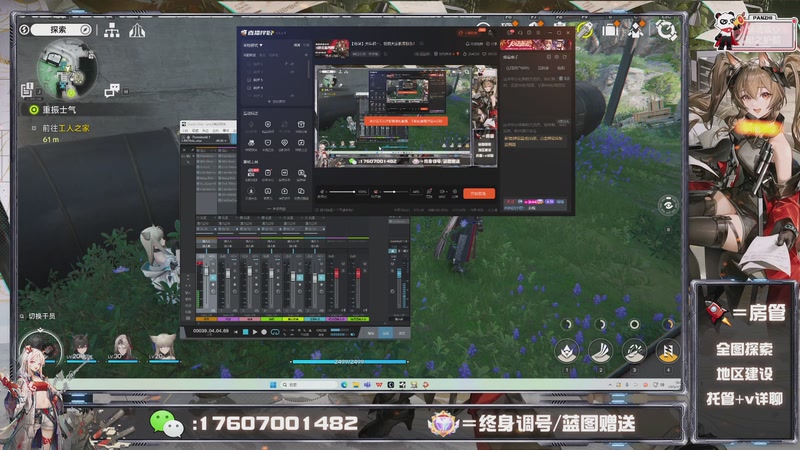Open the microphone device dropdown arrow in streaming app
Screen dimensions: 800x450
(x=326, y=192)
